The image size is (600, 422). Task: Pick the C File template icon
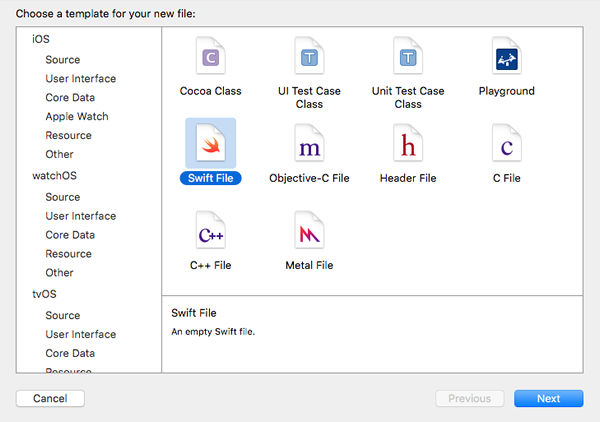(507, 146)
